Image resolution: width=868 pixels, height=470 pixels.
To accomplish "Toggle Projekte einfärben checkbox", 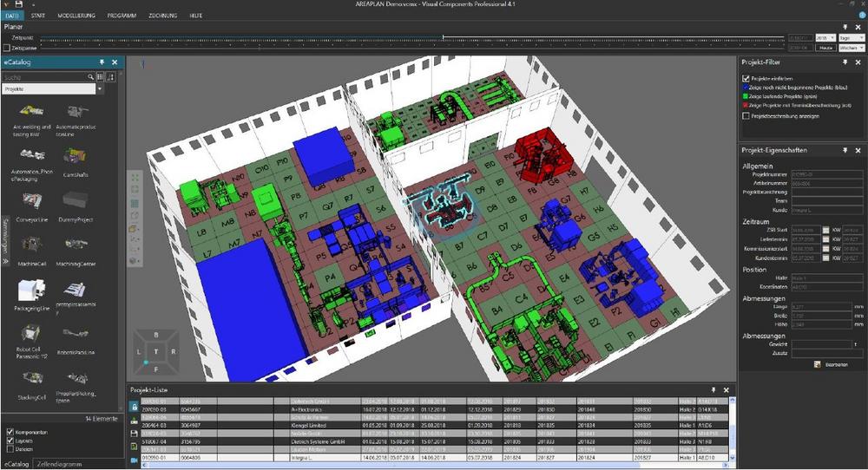I will 746,78.
